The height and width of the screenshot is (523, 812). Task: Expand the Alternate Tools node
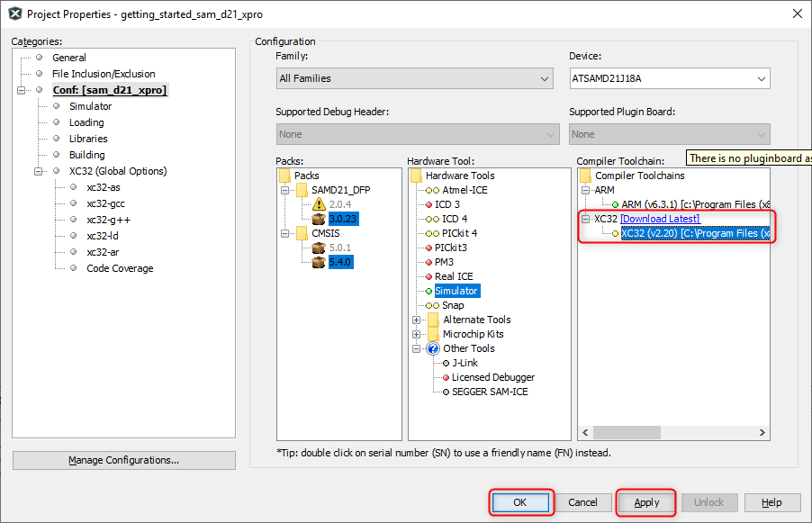coord(417,320)
